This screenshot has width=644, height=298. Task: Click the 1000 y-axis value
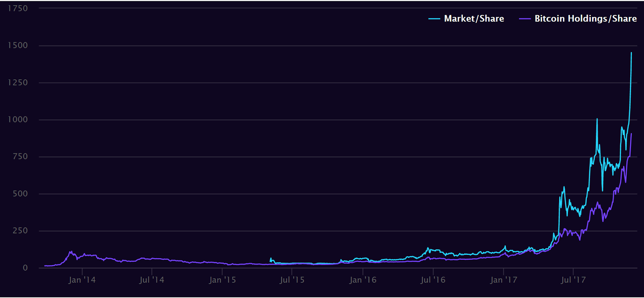tap(18, 120)
